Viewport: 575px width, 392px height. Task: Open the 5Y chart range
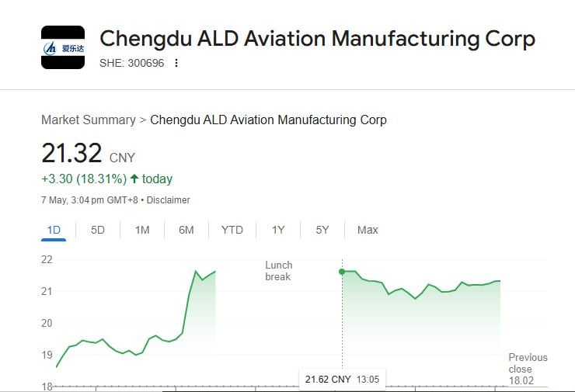322,230
